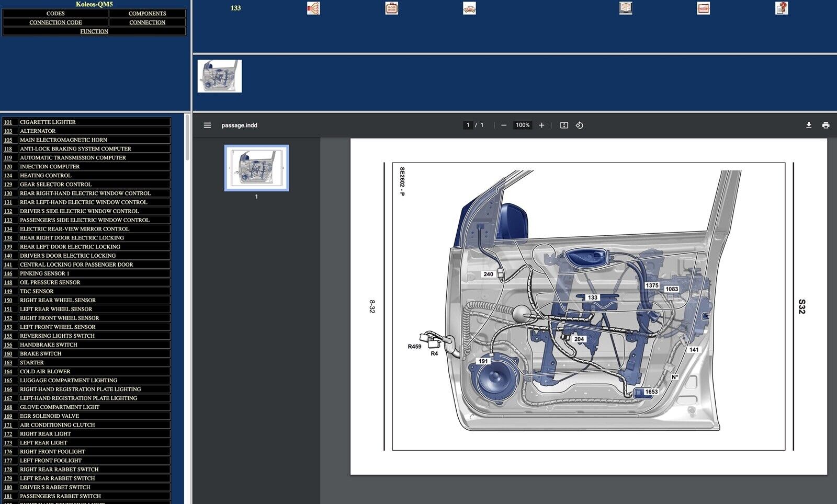Zoom in on the PDF
This screenshot has width=837, height=504.
541,125
